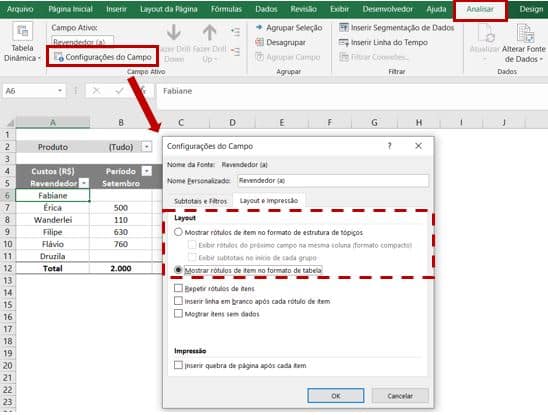Click the collapse field icon in Campo Ativo
The image size is (548, 415).
click(236, 52)
